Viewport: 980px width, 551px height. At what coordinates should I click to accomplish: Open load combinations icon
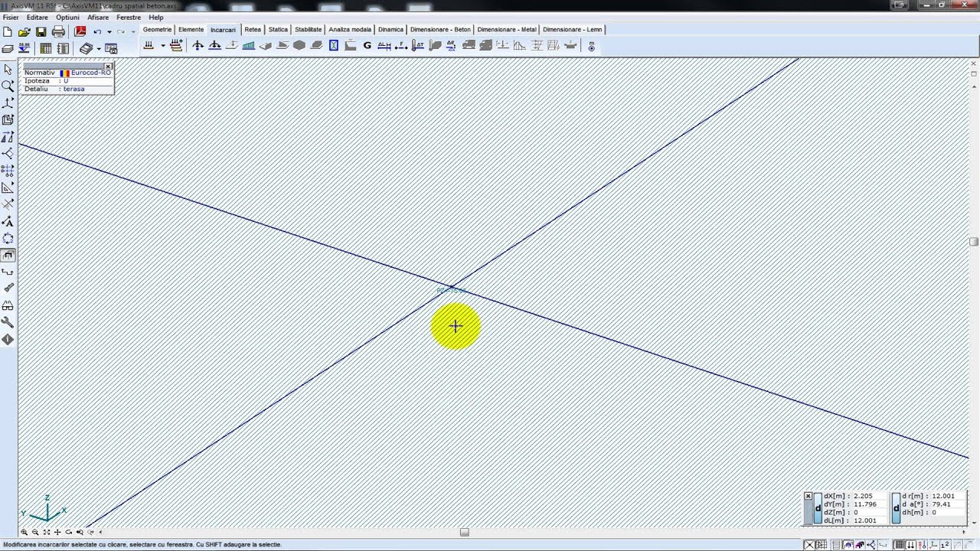pos(176,46)
